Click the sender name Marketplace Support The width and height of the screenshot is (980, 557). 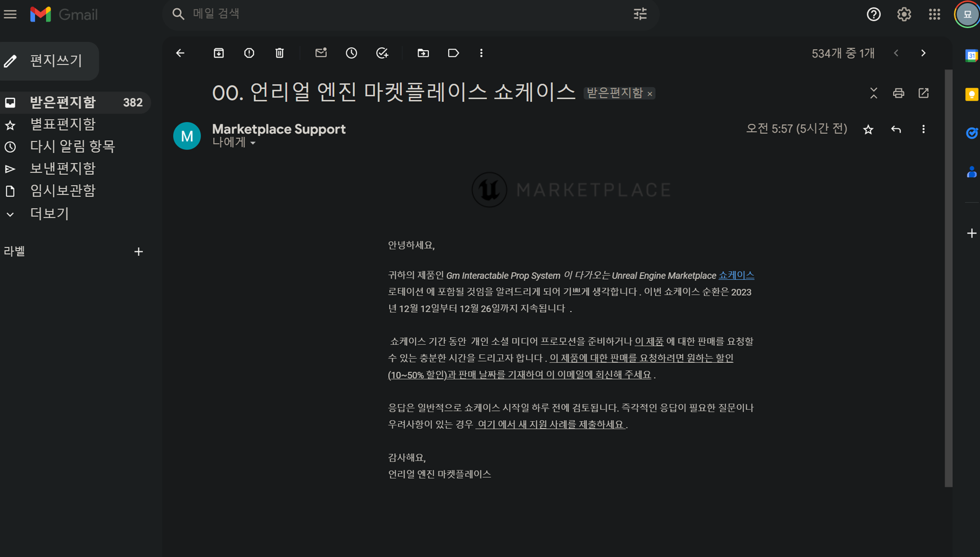click(278, 129)
